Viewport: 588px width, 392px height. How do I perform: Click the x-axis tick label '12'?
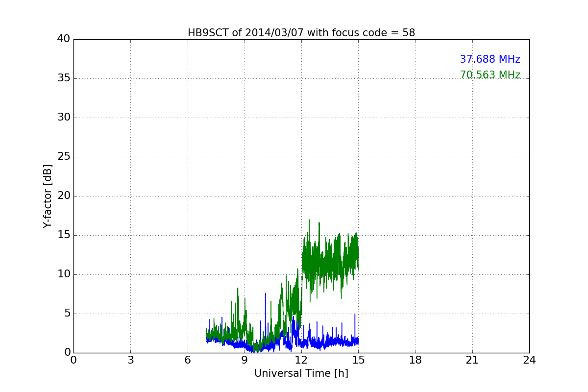[301, 360]
